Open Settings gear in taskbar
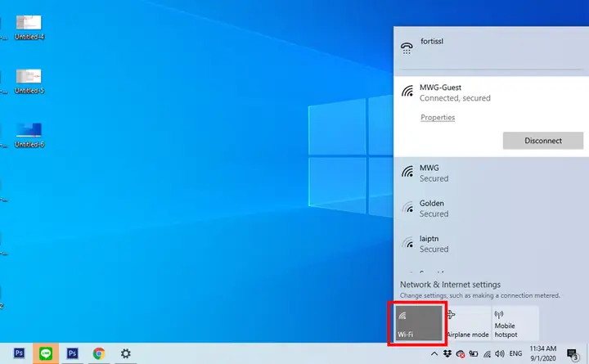This screenshot has height=364, width=589. point(125,353)
